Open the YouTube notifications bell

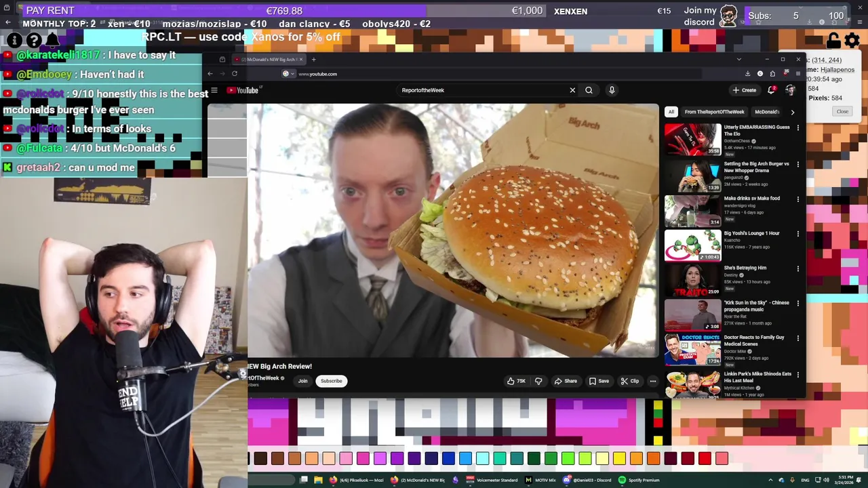(x=772, y=90)
